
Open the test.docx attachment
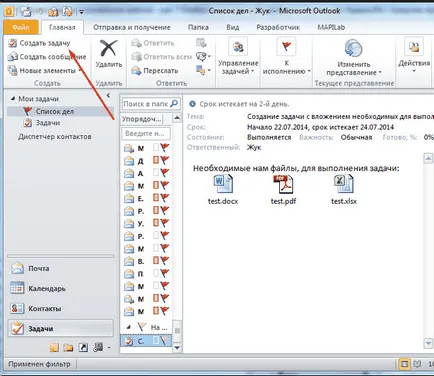point(223,189)
